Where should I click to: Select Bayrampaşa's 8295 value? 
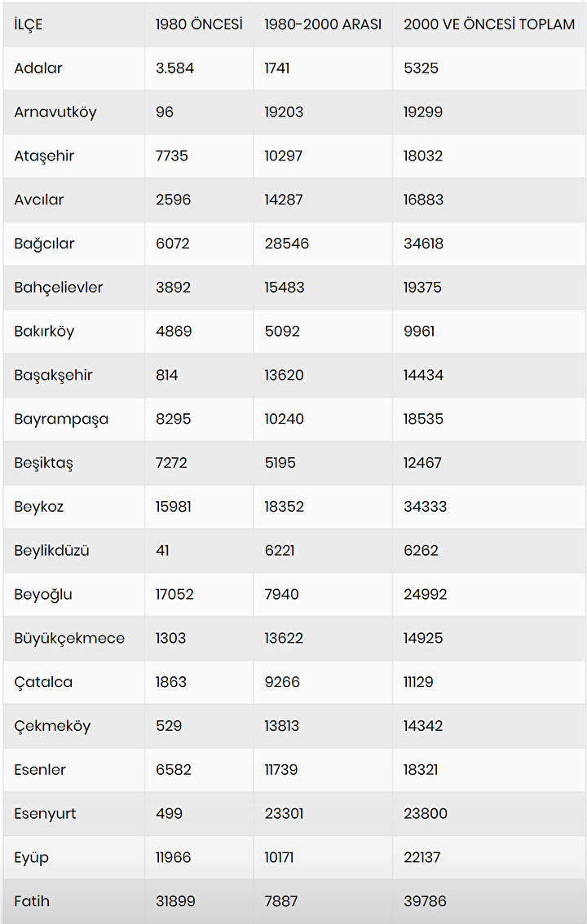tap(173, 420)
